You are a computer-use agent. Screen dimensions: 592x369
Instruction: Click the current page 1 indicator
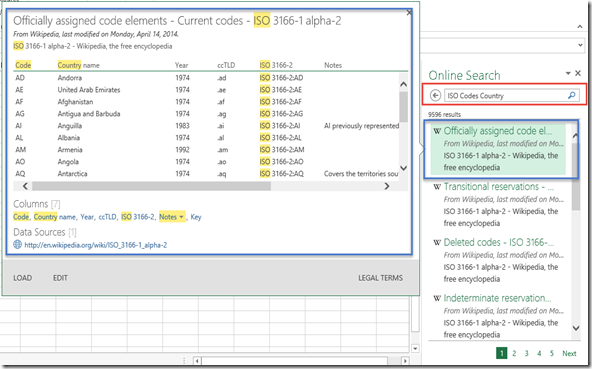coord(501,354)
